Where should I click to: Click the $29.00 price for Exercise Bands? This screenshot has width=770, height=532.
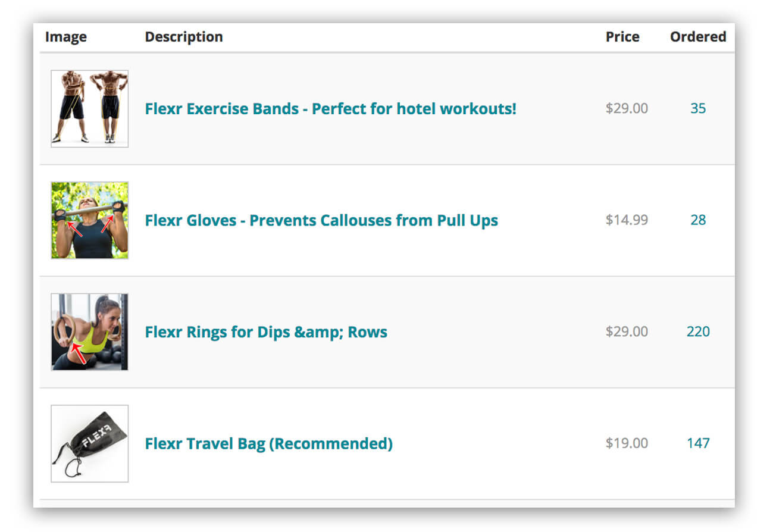tap(627, 108)
